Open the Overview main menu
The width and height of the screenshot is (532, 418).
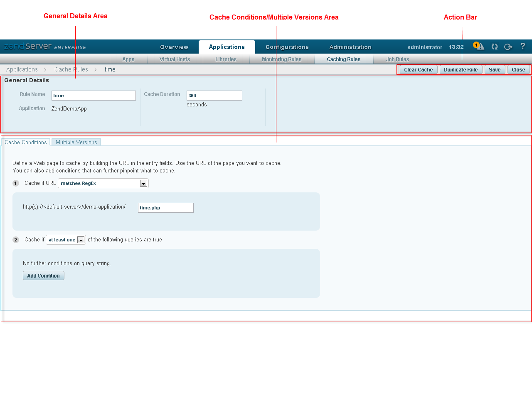(174, 47)
